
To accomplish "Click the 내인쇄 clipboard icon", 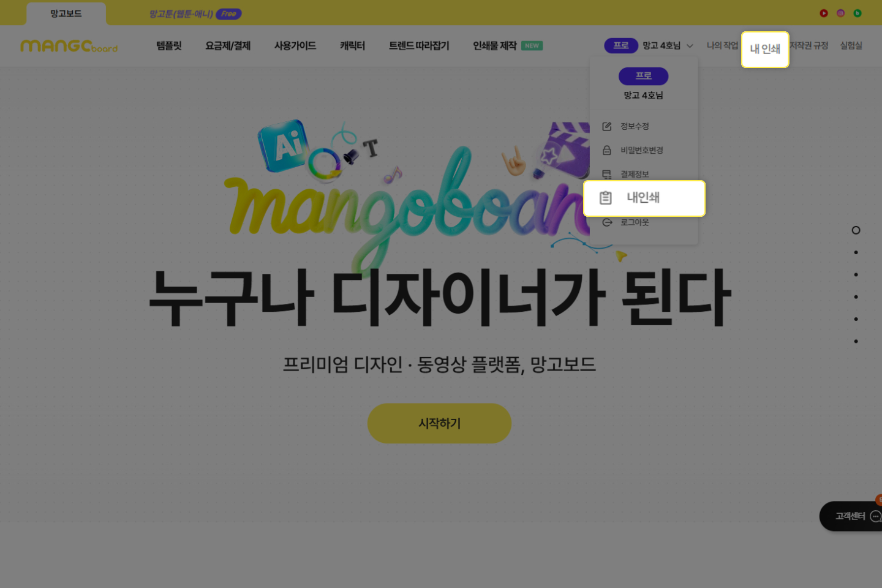I will tap(606, 198).
